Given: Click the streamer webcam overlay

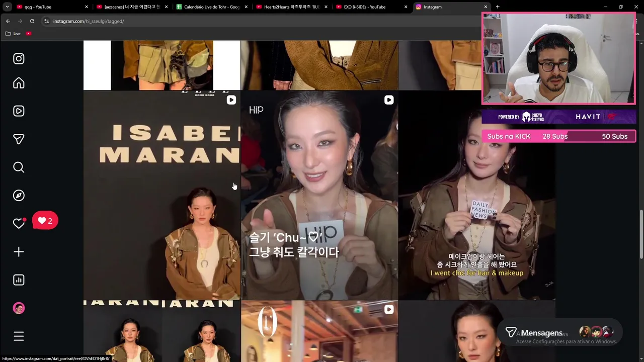Looking at the screenshot, I should 558,59.
